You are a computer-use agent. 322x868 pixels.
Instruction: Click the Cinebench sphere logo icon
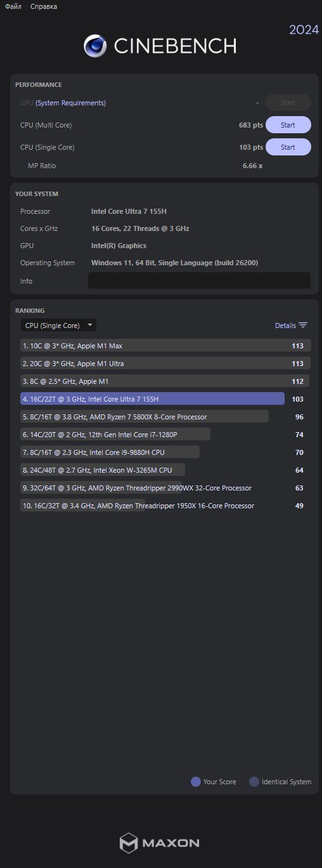point(95,46)
